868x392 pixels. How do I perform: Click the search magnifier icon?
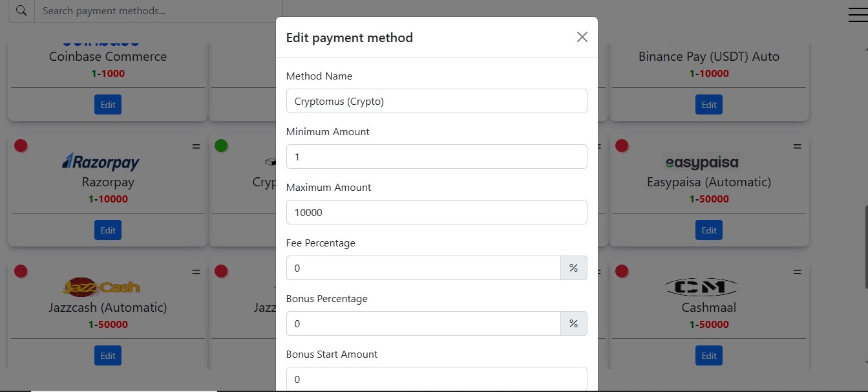coord(21,11)
